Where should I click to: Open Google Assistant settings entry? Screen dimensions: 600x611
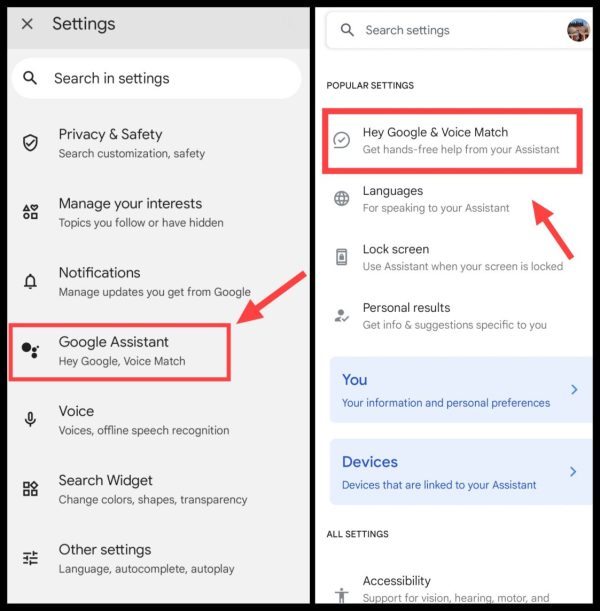click(120, 351)
